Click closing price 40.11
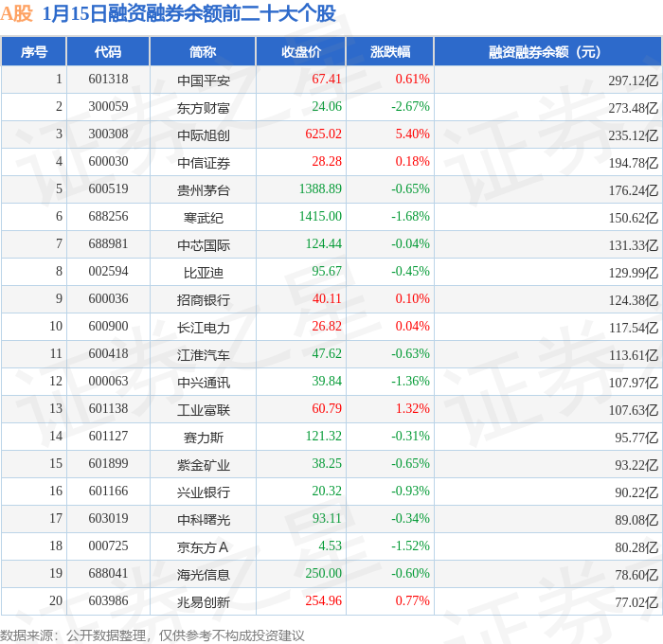This screenshot has width=663, height=644. pyautogui.click(x=327, y=299)
